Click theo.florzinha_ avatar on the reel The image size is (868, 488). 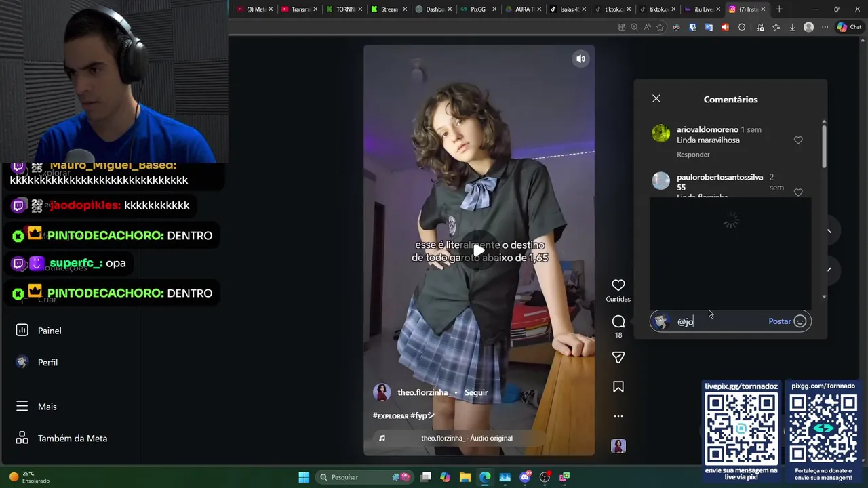(382, 392)
